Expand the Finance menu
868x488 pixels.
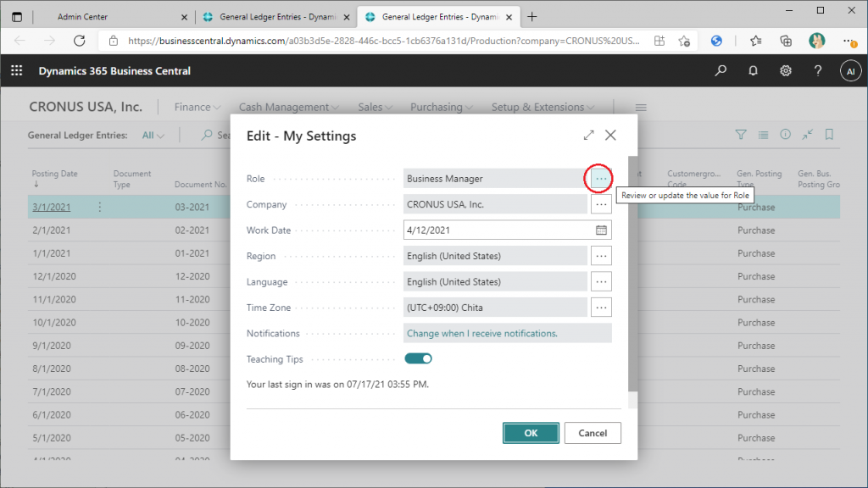(197, 107)
